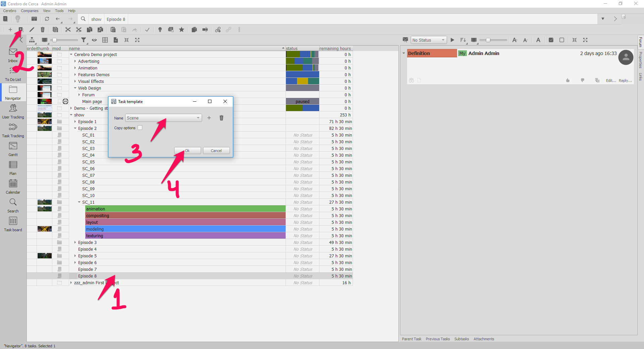Viewport: 644px width, 349px height.
Task: Open the Gantt view in sidebar
Action: tap(13, 149)
